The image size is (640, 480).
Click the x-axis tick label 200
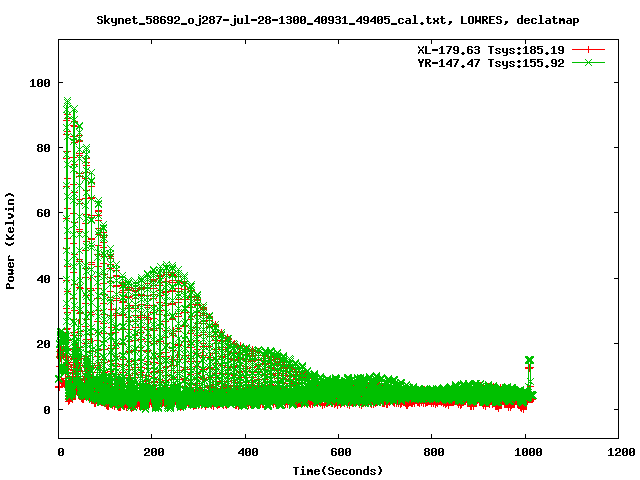(x=154, y=452)
